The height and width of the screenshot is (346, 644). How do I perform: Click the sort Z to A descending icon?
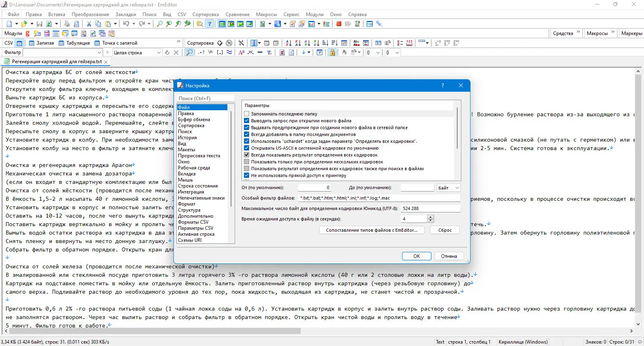[x=298, y=43]
